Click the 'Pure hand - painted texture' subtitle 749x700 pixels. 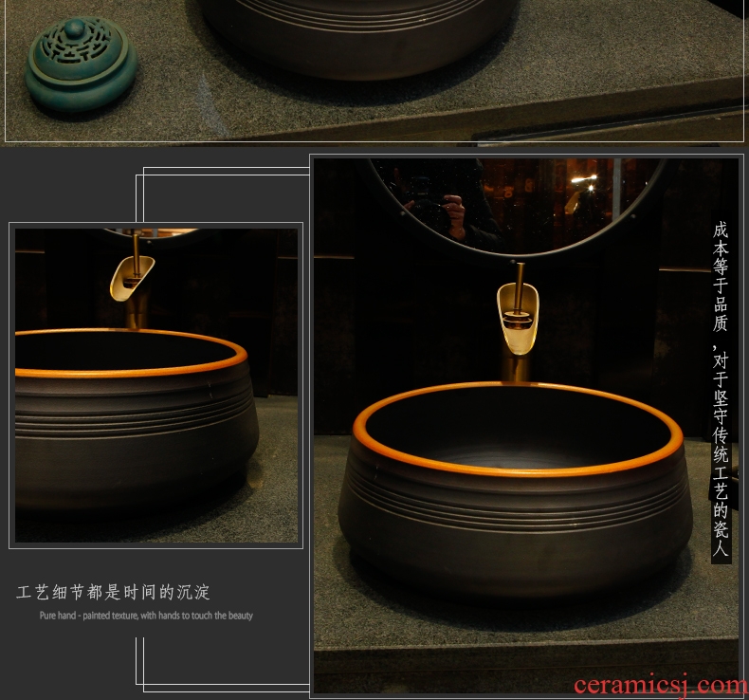[x=146, y=616]
